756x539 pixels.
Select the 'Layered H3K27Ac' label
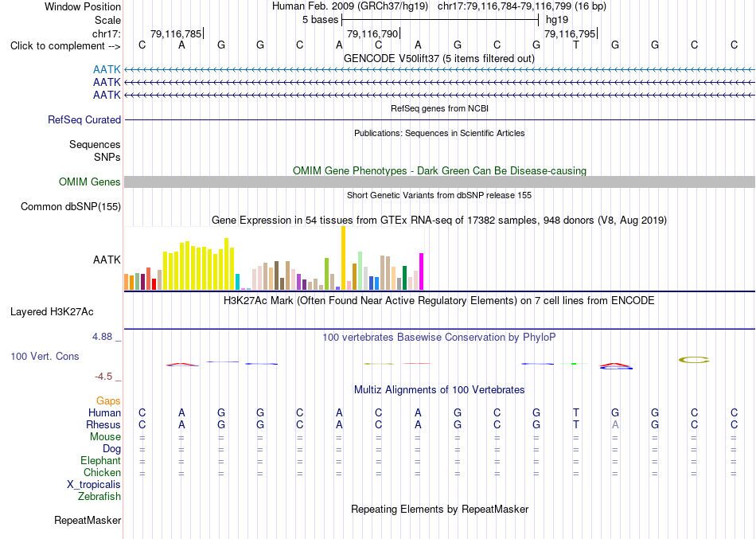click(x=52, y=312)
